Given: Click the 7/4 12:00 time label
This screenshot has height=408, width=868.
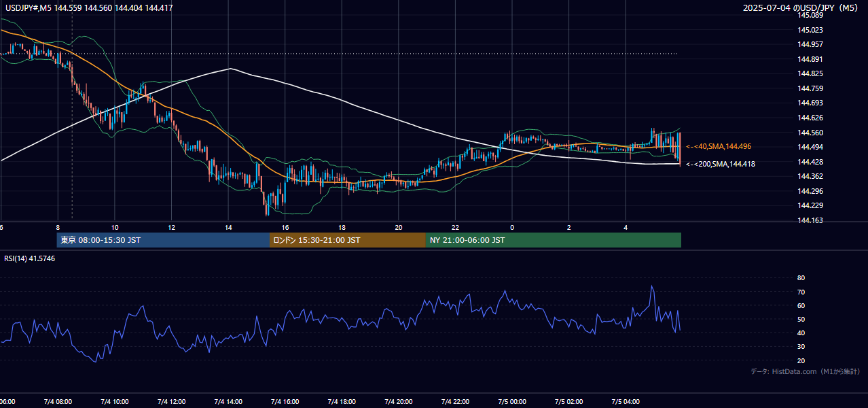Looking at the screenshot, I should [171, 402].
